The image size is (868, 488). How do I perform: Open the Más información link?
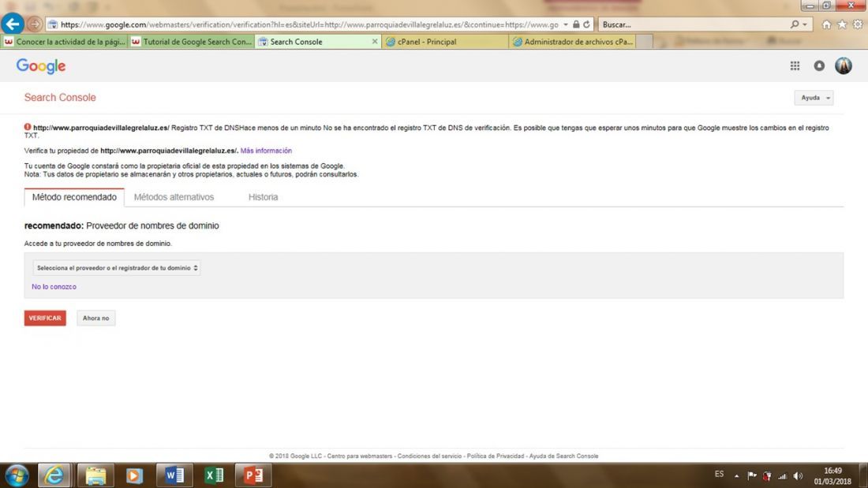266,151
